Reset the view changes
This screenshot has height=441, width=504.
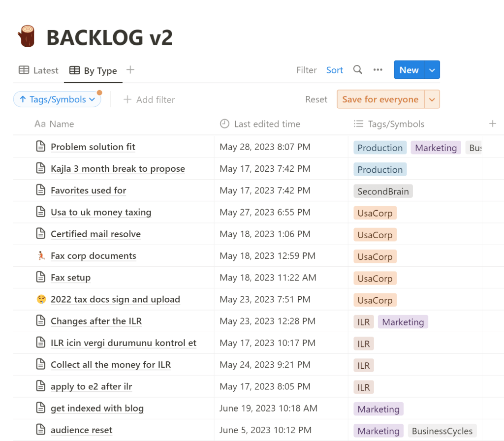pyautogui.click(x=316, y=99)
